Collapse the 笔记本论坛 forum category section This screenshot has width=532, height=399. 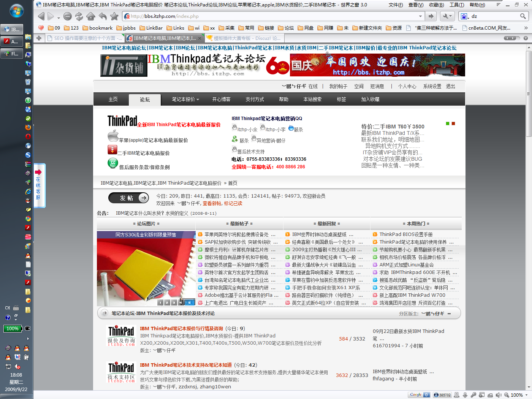pos(449,313)
